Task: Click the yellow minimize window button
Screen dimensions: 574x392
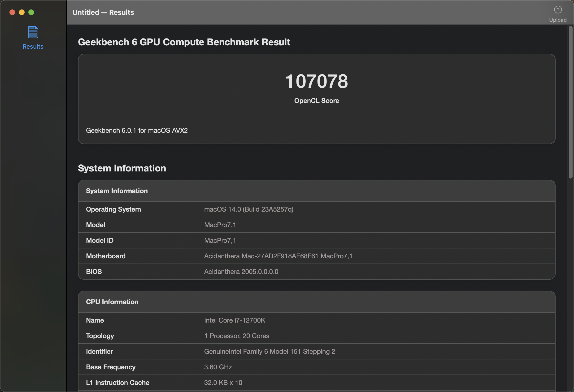Action: (22, 12)
